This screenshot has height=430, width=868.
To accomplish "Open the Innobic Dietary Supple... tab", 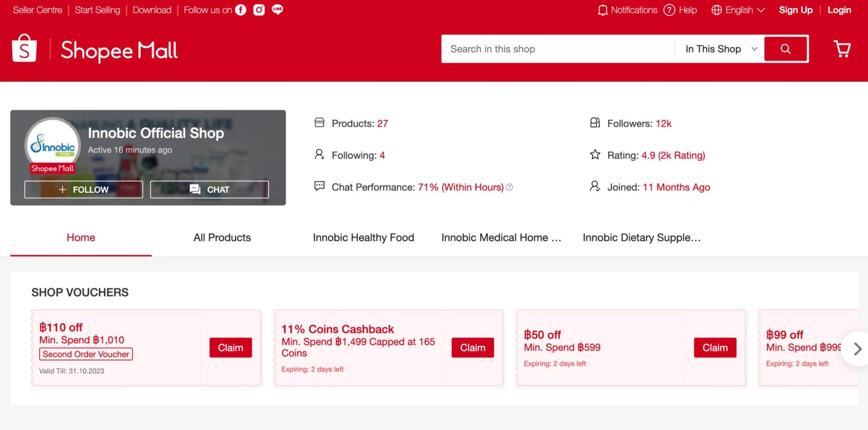I will 642,237.
